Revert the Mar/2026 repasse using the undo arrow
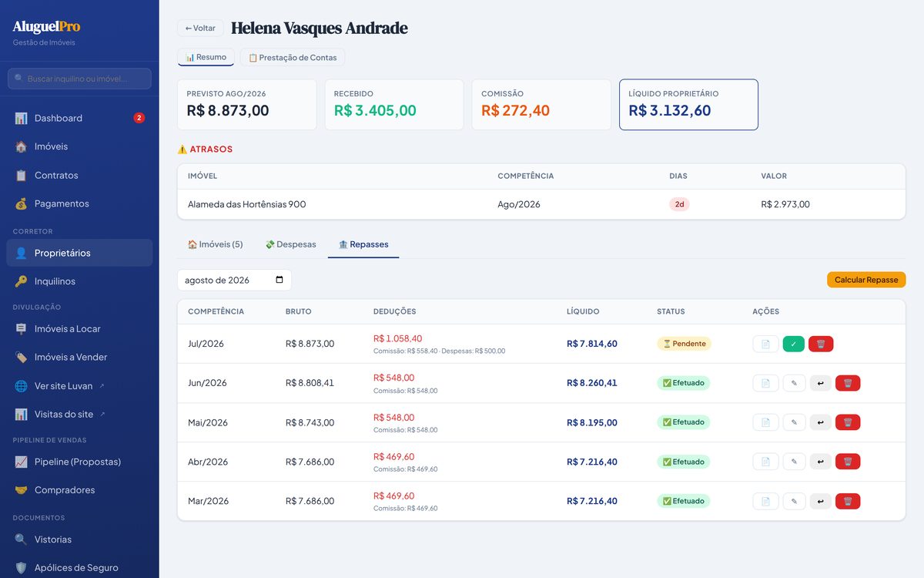Screen dimensions: 924x578 coord(820,501)
